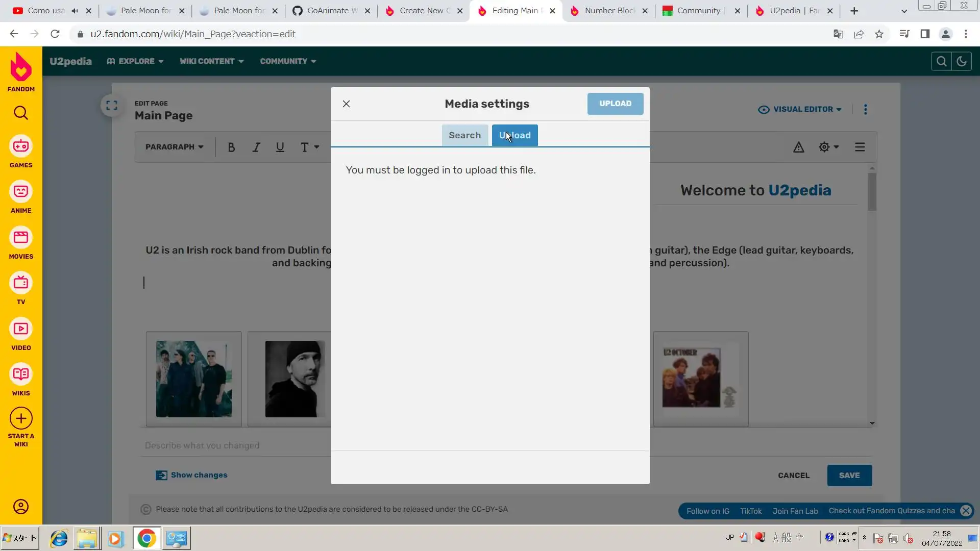
Task: Select the Upload tab
Action: click(x=514, y=135)
